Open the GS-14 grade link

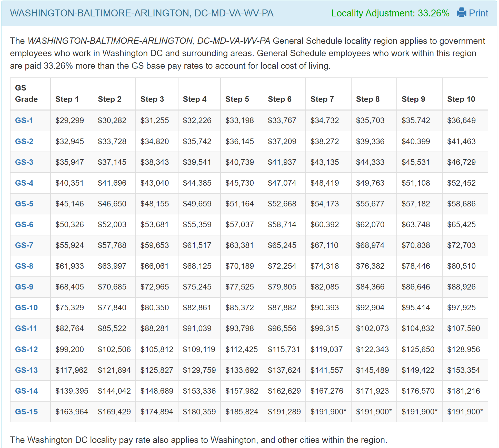point(26,391)
